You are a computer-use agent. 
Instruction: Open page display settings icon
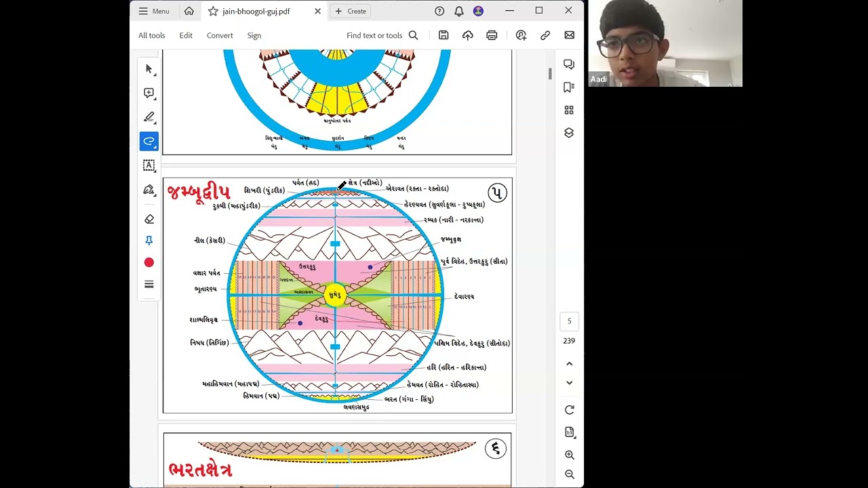570,432
